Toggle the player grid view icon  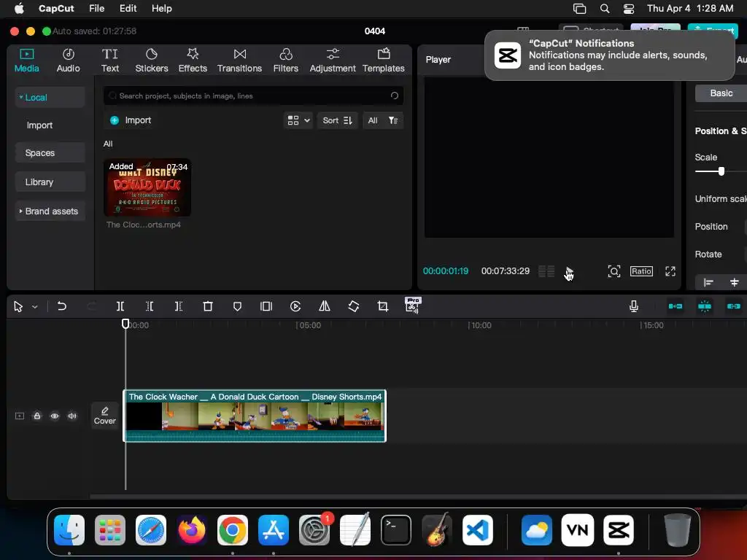546,271
